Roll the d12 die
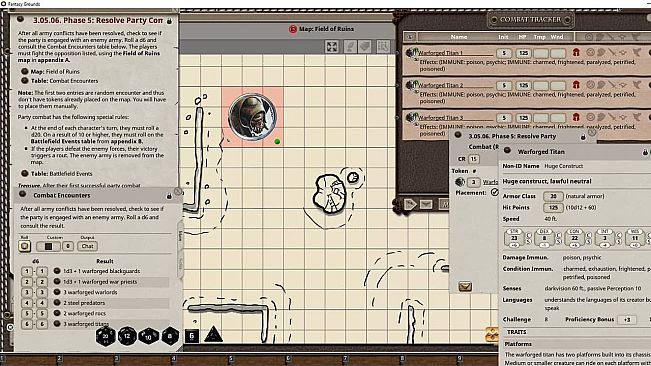The height and width of the screenshot is (366, 651). pyautogui.click(x=127, y=336)
